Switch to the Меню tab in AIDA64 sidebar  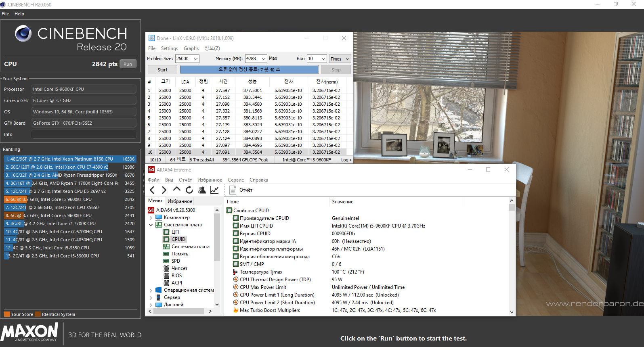pos(155,201)
